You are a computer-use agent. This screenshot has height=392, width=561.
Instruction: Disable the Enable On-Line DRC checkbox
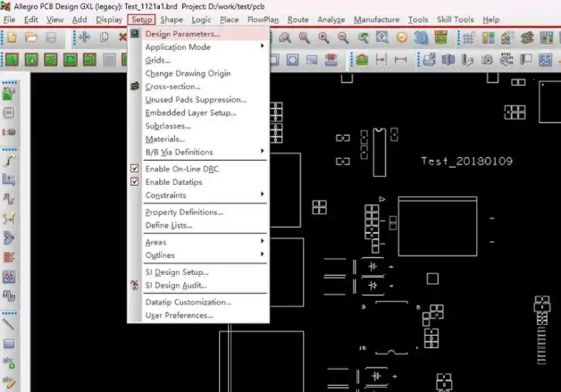coord(135,168)
